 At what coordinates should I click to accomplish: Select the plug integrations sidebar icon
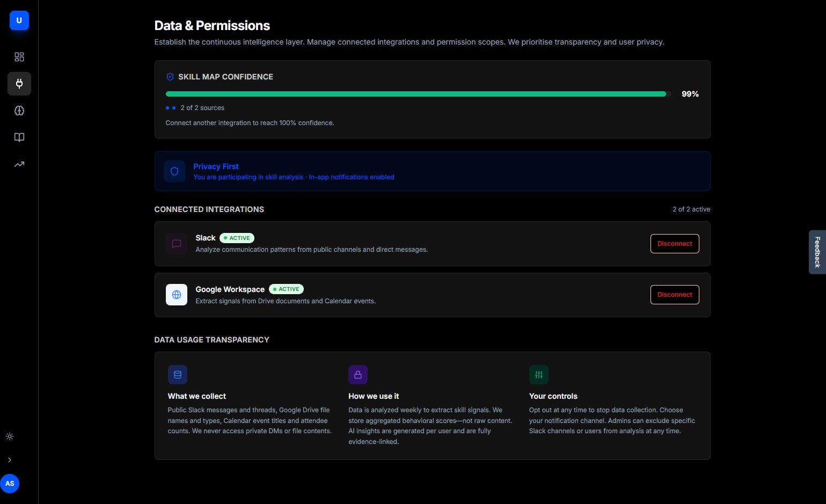[x=19, y=84]
